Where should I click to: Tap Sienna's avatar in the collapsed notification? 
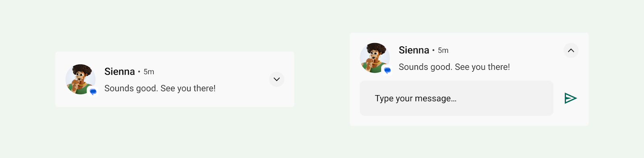pos(80,79)
